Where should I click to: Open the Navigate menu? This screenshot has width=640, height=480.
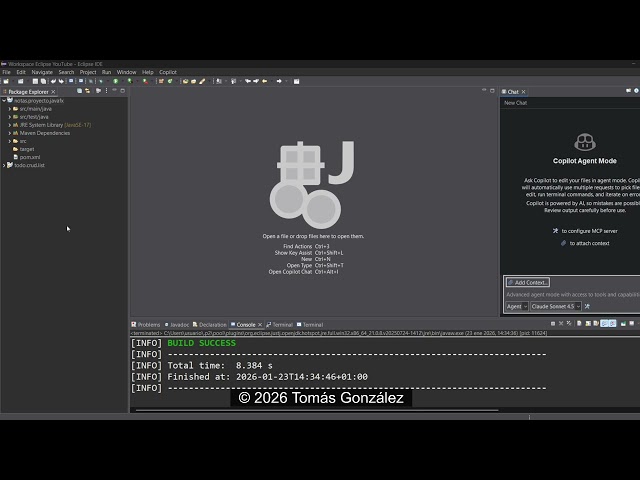point(42,72)
